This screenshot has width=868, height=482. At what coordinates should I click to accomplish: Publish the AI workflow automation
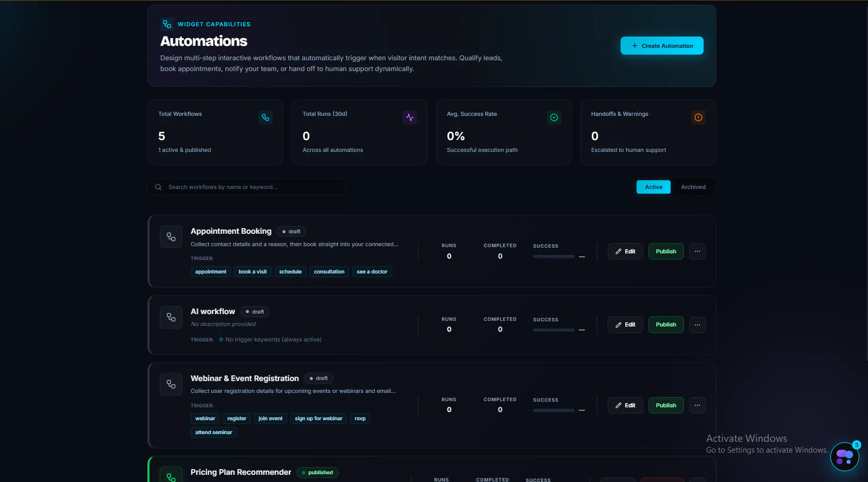(666, 324)
